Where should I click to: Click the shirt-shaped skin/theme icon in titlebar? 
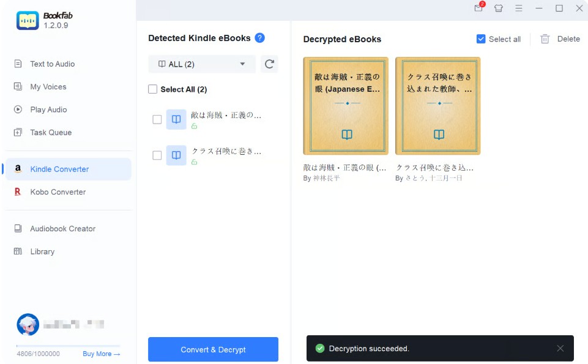[x=499, y=9]
